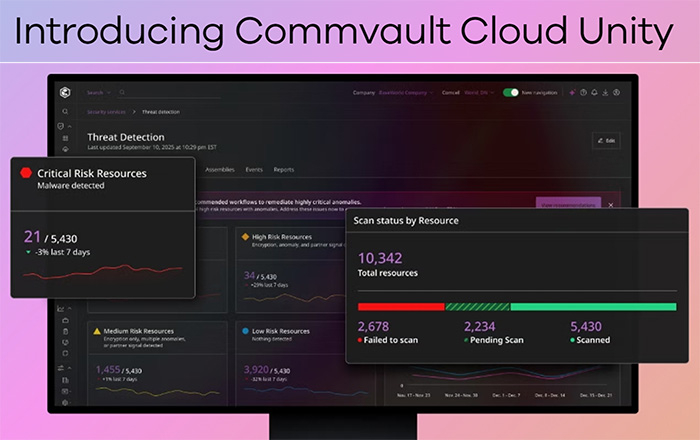700x440 pixels.
Task: Dismiss the recommendations banner with X
Action: pyautogui.click(x=611, y=205)
